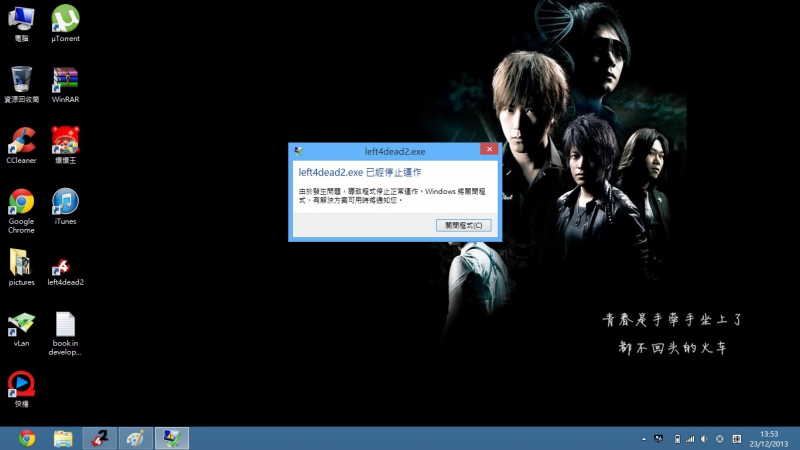The width and height of the screenshot is (800, 450).
Task: Open File Explorer from the taskbar
Action: tap(63, 438)
